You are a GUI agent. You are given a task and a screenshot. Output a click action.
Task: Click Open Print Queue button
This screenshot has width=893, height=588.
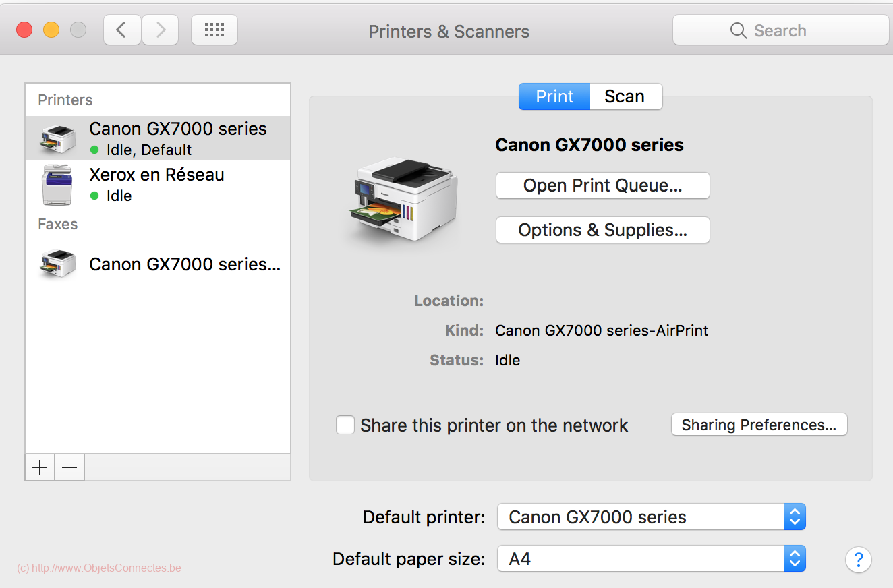coord(603,185)
